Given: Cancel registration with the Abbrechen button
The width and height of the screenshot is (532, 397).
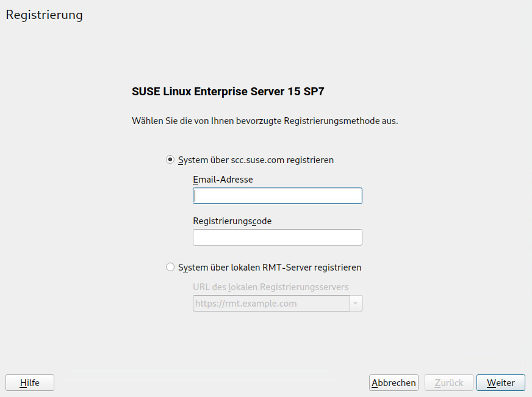Looking at the screenshot, I should (x=394, y=383).
